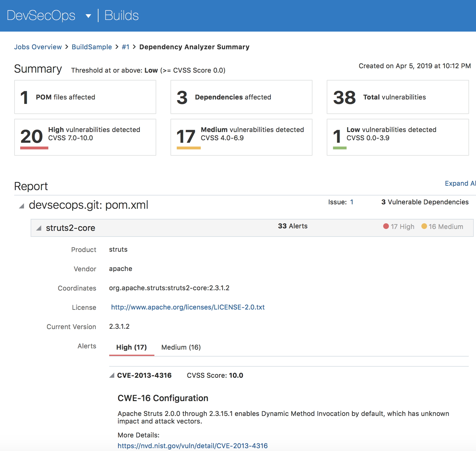Screen dimensions: 476x451
Task: Collapse the struts2-core dependency row
Action: (39, 228)
